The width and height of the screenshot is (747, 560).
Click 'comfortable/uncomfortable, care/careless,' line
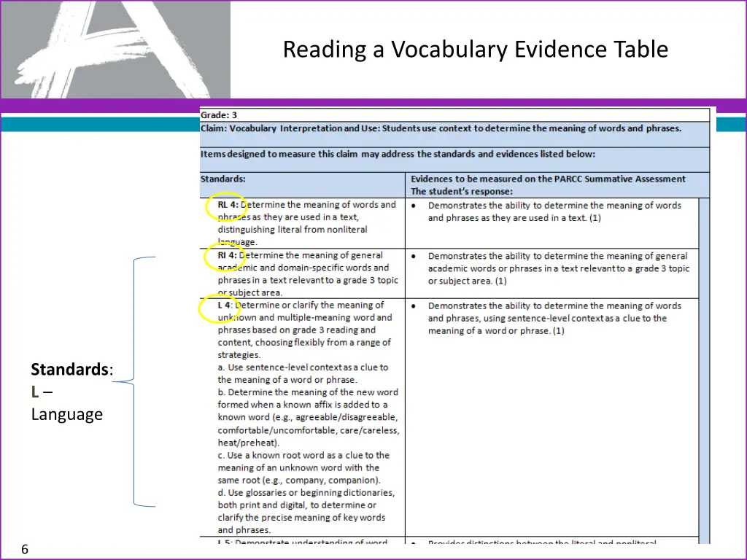(309, 430)
